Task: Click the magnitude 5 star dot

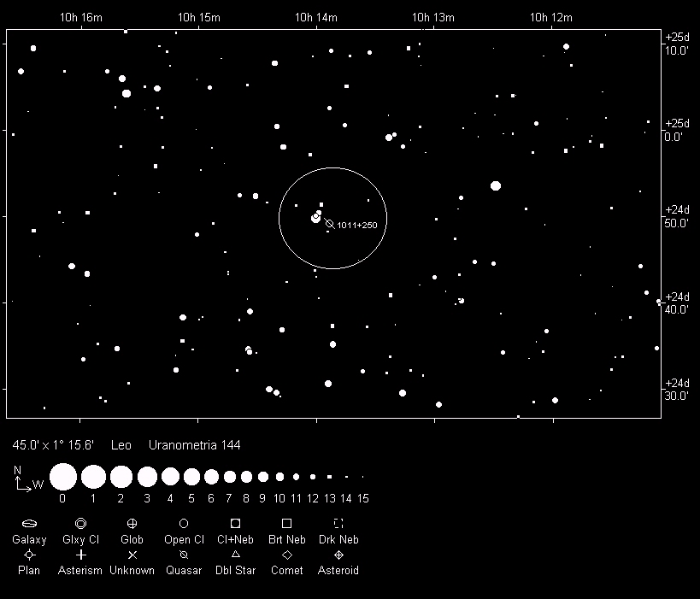Action: point(191,477)
